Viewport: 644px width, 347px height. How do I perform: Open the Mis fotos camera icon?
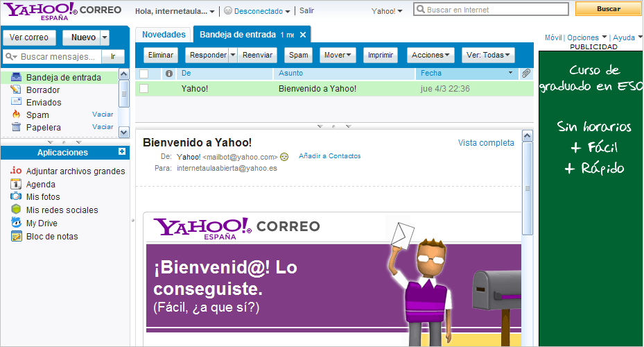pyautogui.click(x=16, y=196)
